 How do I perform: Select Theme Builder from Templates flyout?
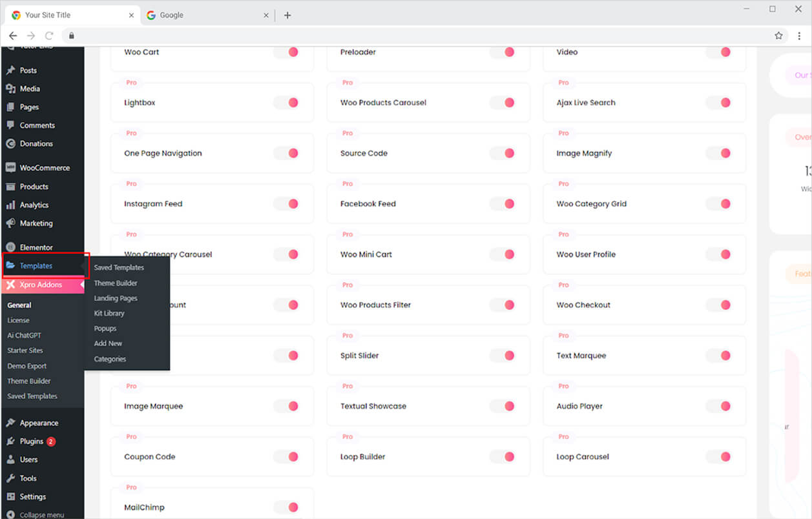click(x=116, y=283)
